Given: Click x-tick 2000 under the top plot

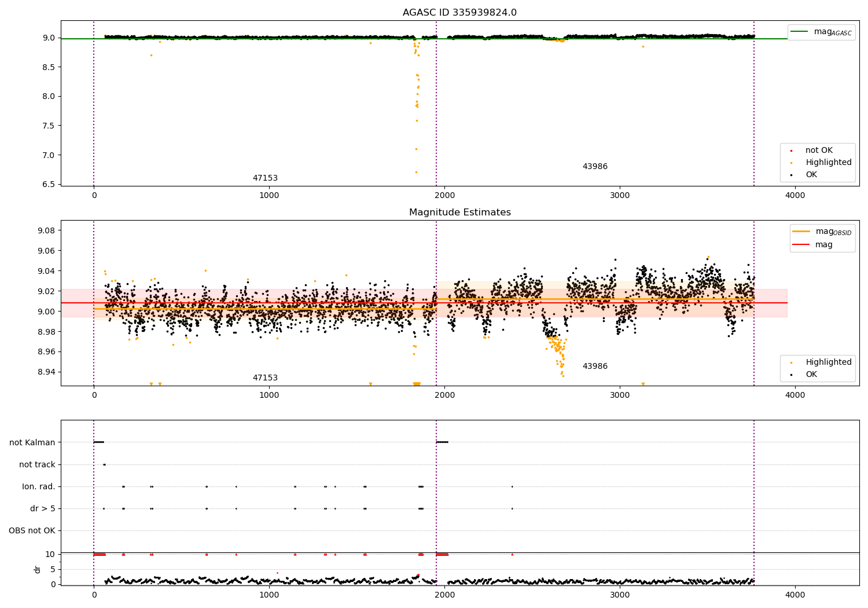Looking at the screenshot, I should 444,196.
